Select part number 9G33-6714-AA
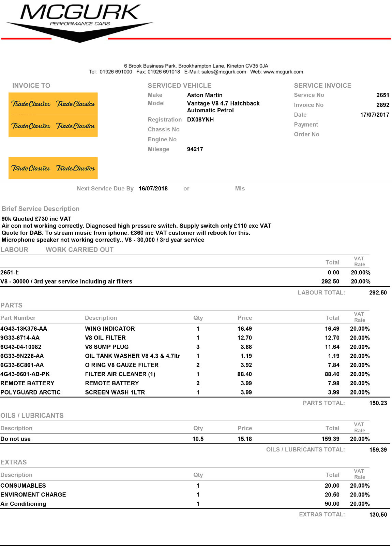392x546 pixels. (x=20, y=338)
